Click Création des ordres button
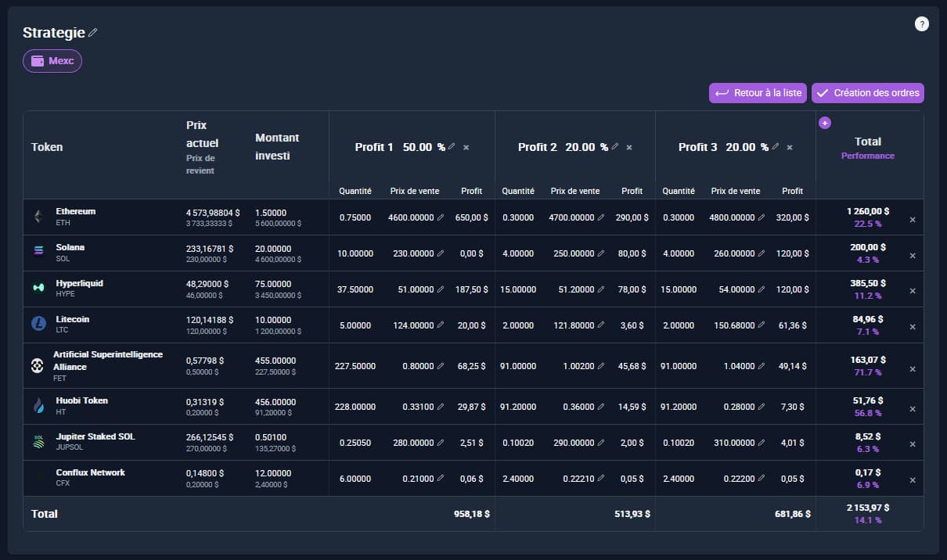This screenshot has width=947, height=560. (868, 93)
